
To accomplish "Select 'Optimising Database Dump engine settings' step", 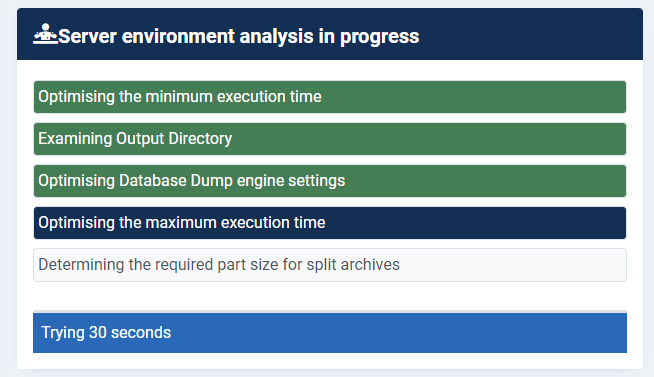I will (330, 181).
